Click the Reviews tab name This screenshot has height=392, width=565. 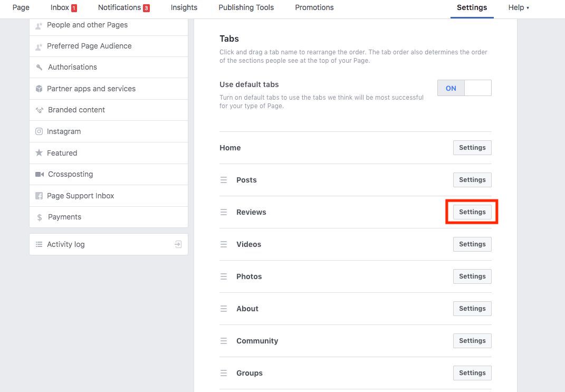(x=251, y=212)
